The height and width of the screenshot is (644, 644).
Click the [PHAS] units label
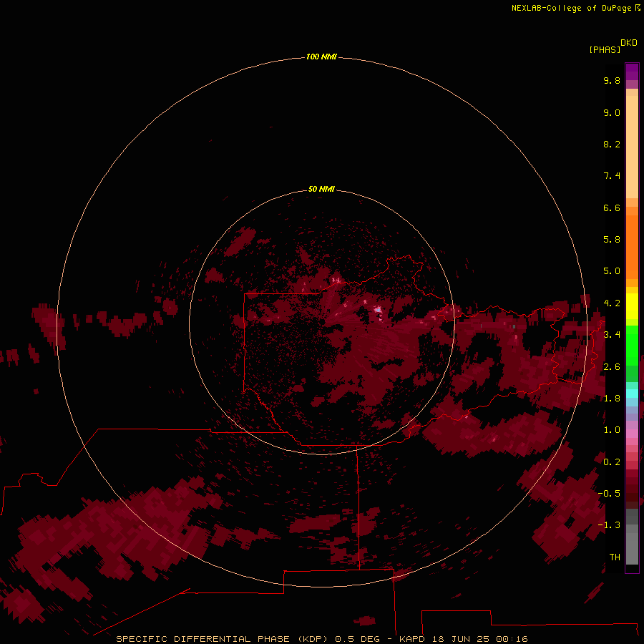(605, 49)
